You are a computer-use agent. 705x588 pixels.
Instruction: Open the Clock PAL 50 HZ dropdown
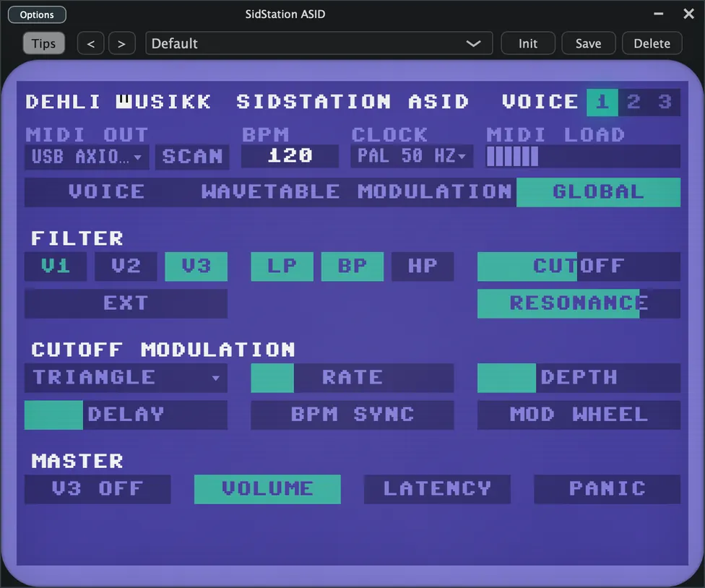pyautogui.click(x=412, y=156)
